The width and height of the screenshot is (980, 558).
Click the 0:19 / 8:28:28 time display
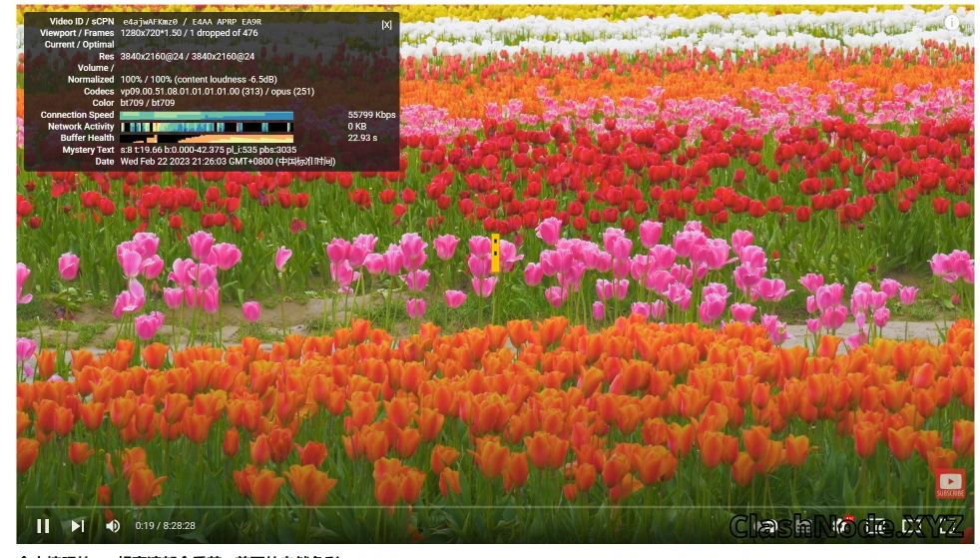pos(165,526)
